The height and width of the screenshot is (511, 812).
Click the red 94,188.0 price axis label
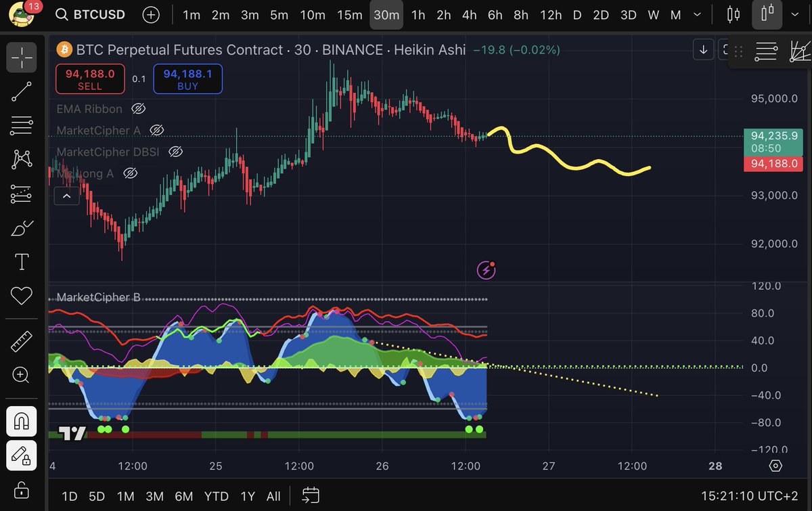click(773, 163)
